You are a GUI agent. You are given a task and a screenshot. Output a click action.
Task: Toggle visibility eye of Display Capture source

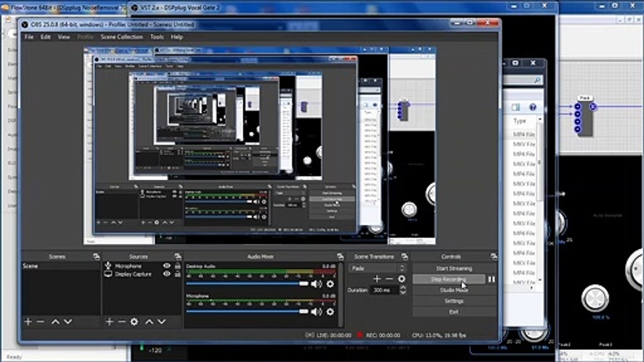point(167,274)
